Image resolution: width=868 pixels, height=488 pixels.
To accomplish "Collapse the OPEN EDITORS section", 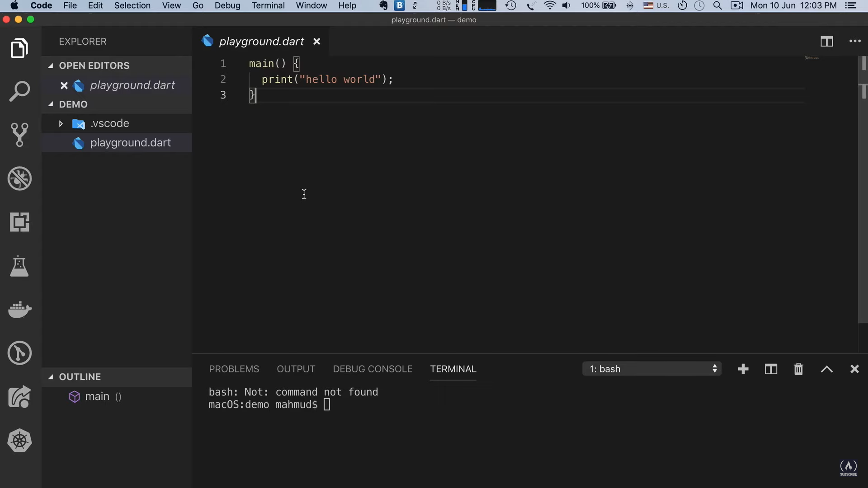I will (x=51, y=65).
